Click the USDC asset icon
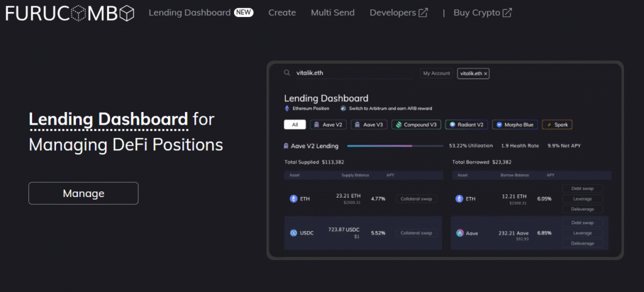This screenshot has height=292, width=644. [293, 233]
